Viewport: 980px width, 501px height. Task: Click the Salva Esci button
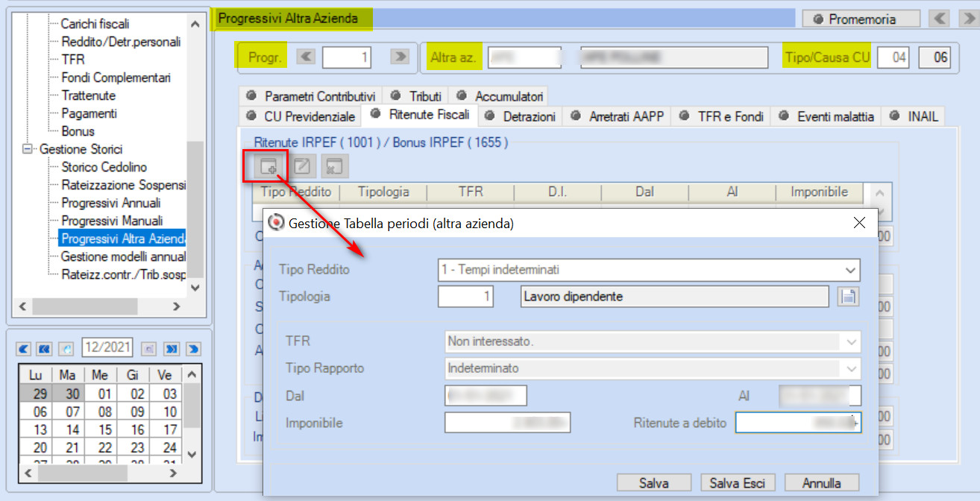click(738, 483)
